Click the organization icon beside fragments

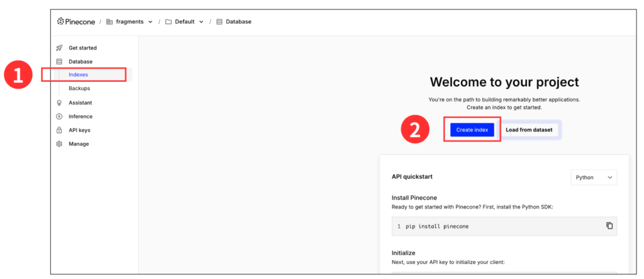click(x=109, y=21)
